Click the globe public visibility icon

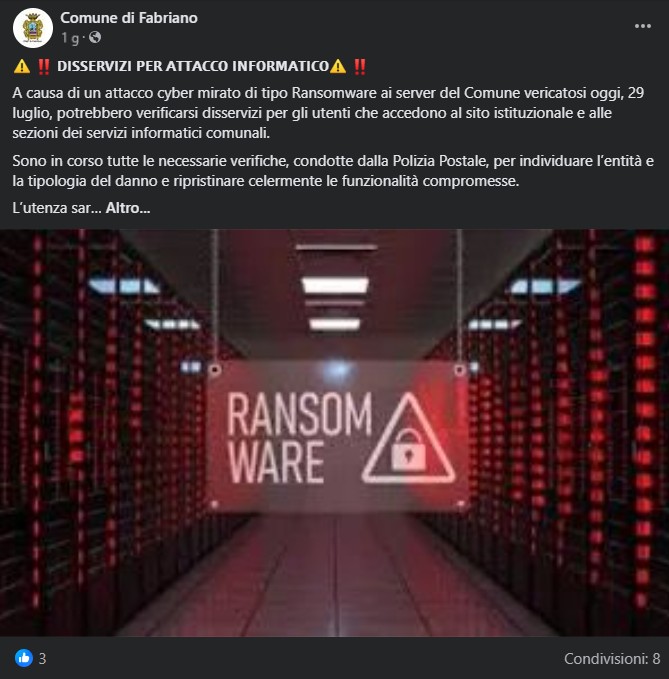[x=95, y=38]
